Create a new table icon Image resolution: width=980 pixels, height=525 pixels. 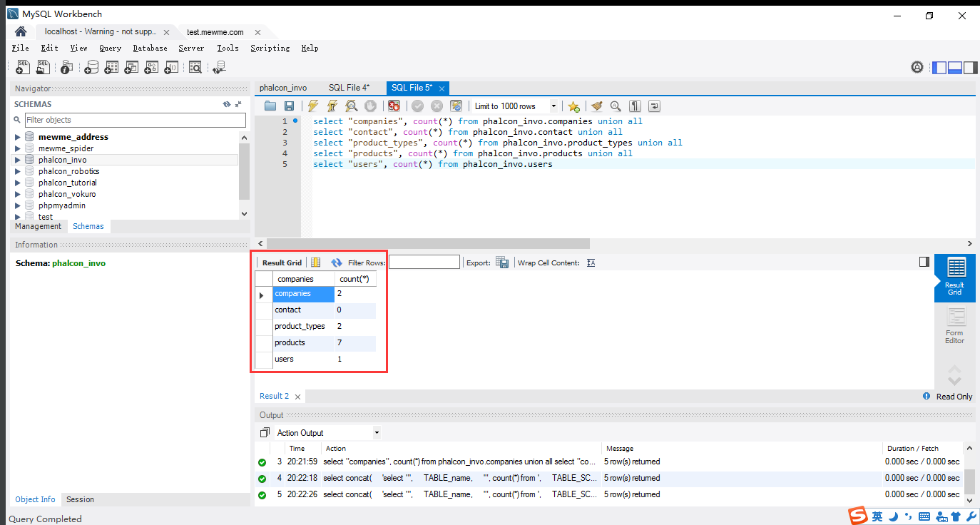[x=111, y=67]
